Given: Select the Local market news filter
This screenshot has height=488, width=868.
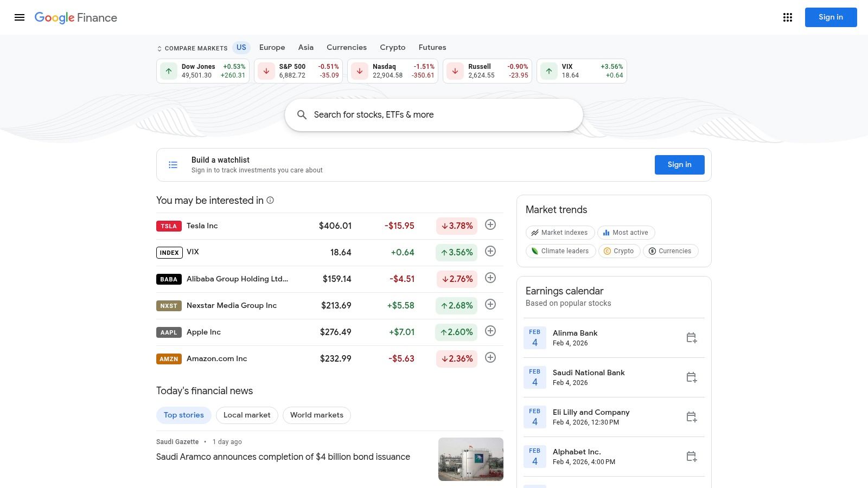Looking at the screenshot, I should (247, 415).
